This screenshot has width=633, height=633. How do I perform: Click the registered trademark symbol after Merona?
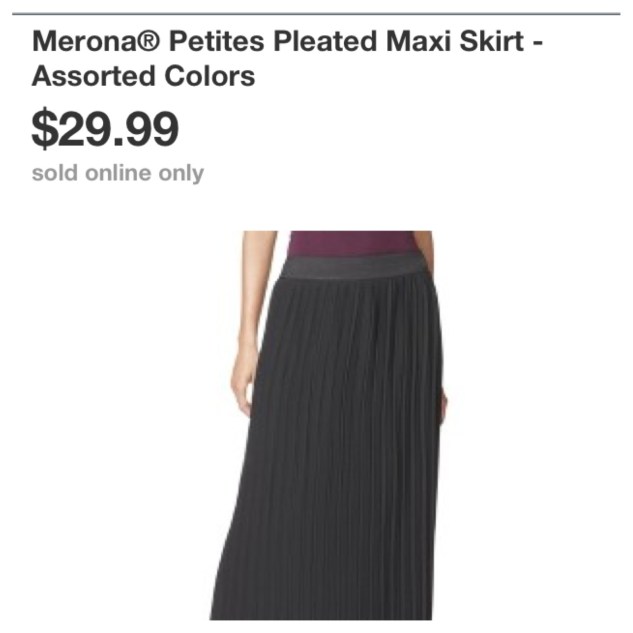tap(150, 41)
